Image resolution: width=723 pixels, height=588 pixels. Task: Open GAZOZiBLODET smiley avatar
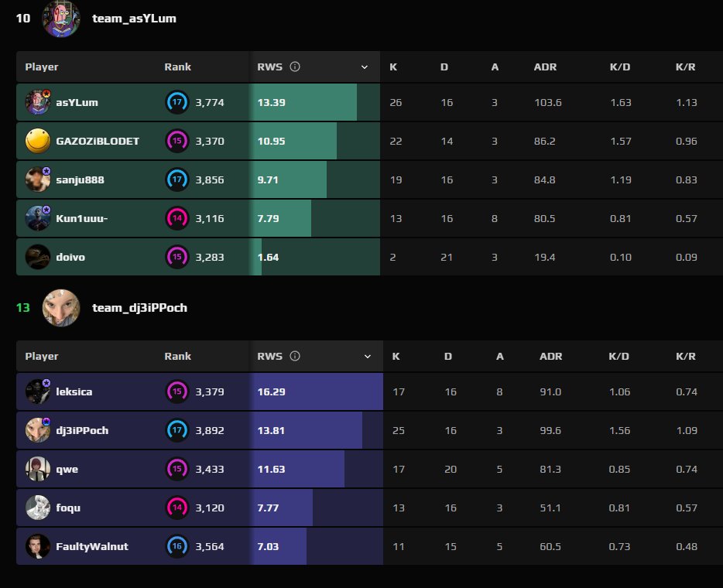[38, 141]
